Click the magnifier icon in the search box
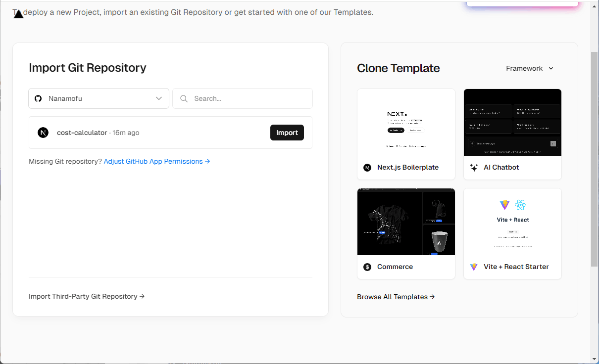Image resolution: width=599 pixels, height=364 pixels. click(x=184, y=98)
